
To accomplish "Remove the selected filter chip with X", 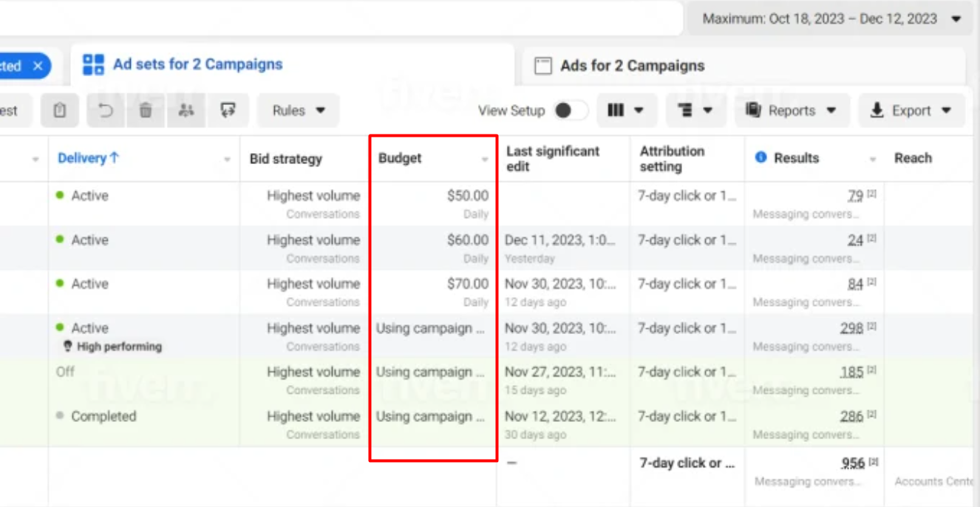I will 38,66.
